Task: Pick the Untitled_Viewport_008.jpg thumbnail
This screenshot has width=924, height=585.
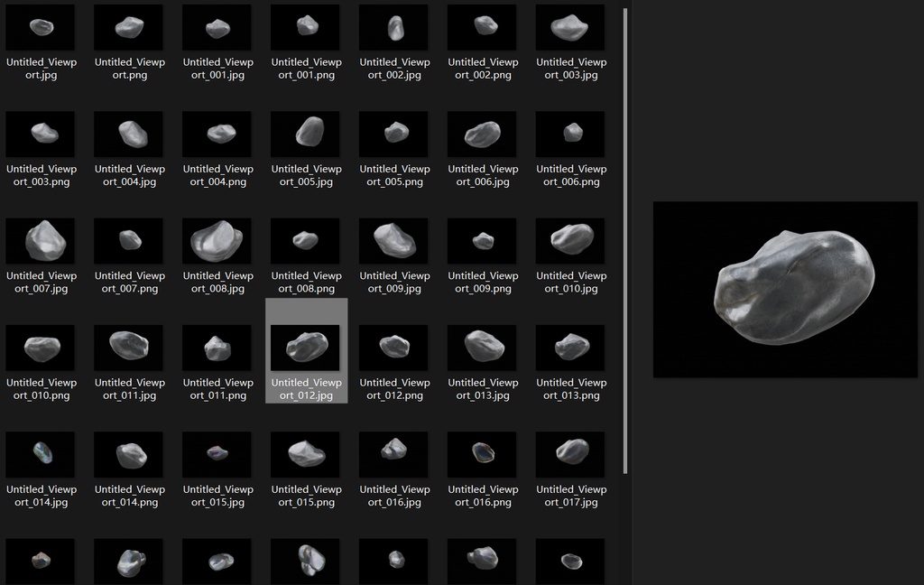Action: click(217, 241)
